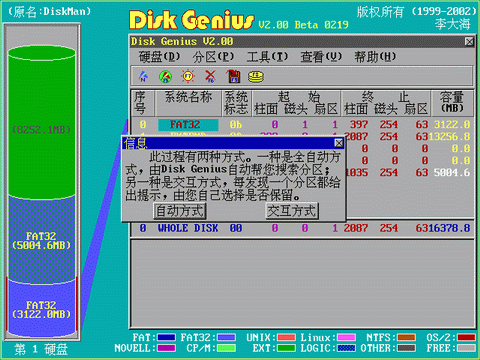Click the 397 end cylinder value
The image size is (480, 360).
pyautogui.click(x=359, y=125)
